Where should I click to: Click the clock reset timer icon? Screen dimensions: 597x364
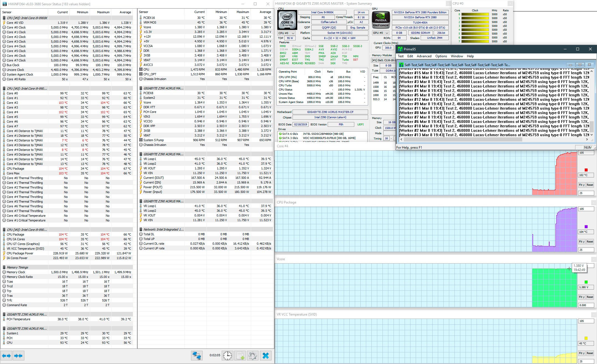(228, 355)
